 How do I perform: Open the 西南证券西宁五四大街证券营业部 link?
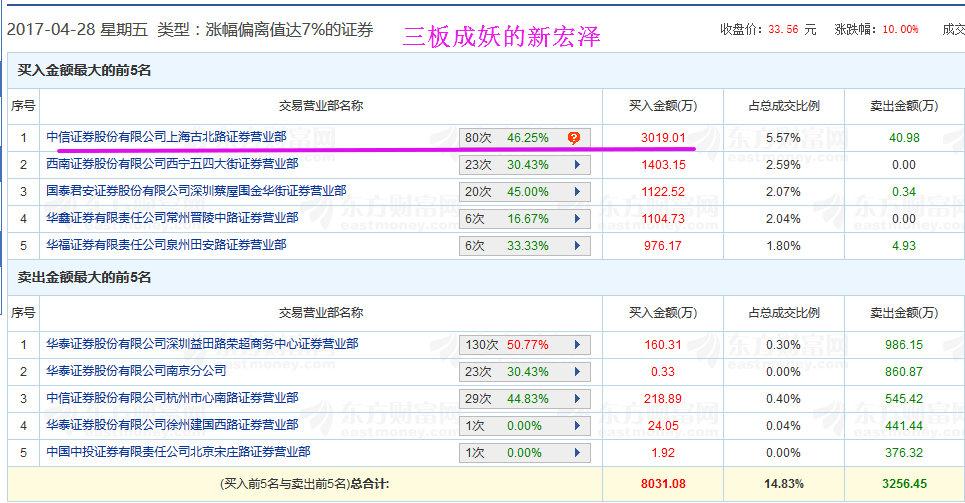(172, 164)
